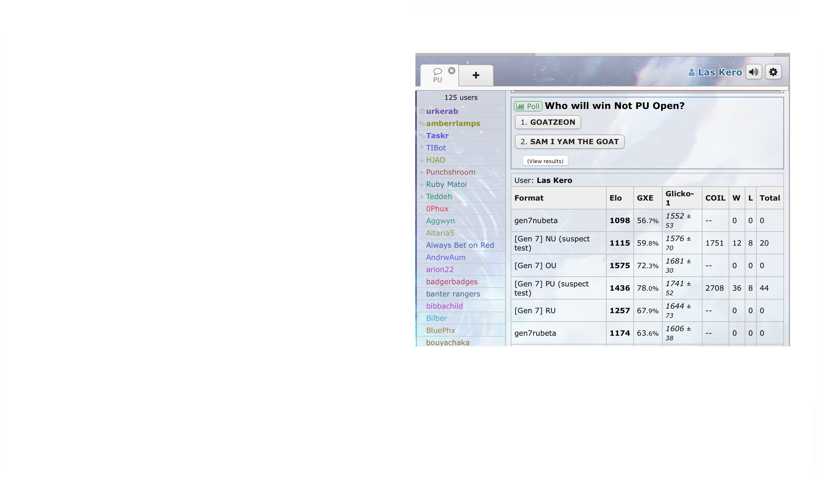823x504 pixels.
Task: Switch to the PU room tab
Action: pos(438,75)
